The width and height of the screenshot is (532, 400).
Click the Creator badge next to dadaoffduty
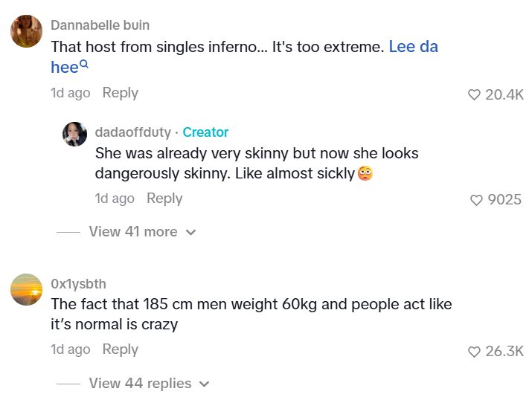click(205, 132)
